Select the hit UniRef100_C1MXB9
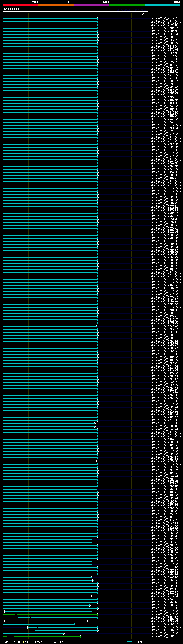 [x=164, y=44]
